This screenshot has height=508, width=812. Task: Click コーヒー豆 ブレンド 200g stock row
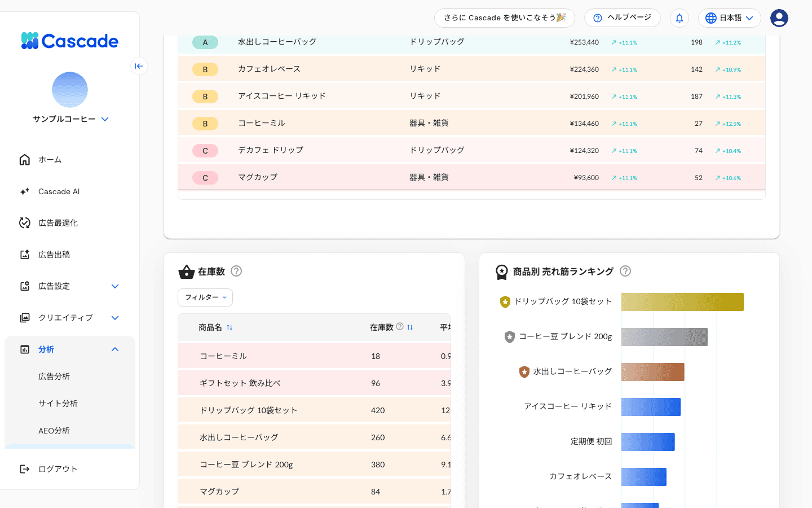[x=315, y=465]
